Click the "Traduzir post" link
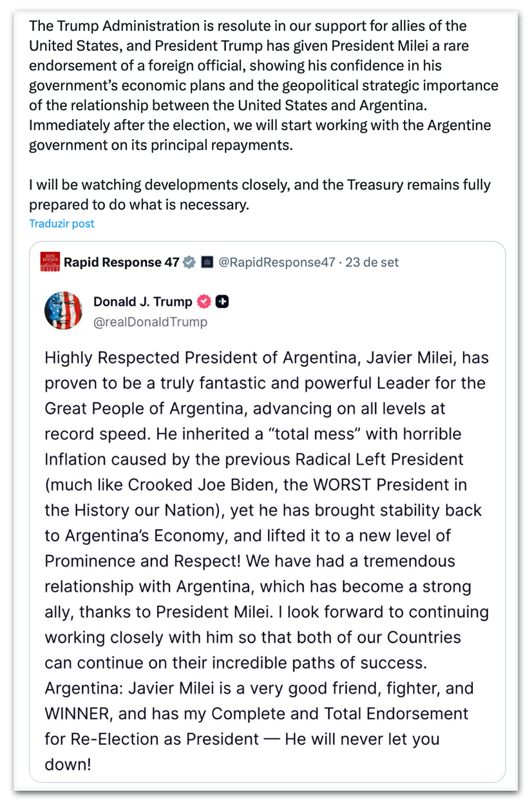This screenshot has width=532, height=803. point(61,224)
